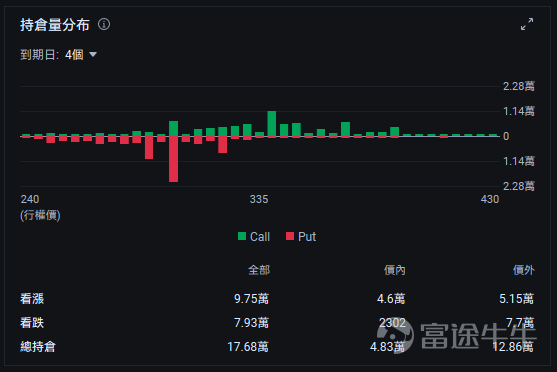557x372 pixels.
Task: Click the red Put legend swatch
Action: point(290,236)
